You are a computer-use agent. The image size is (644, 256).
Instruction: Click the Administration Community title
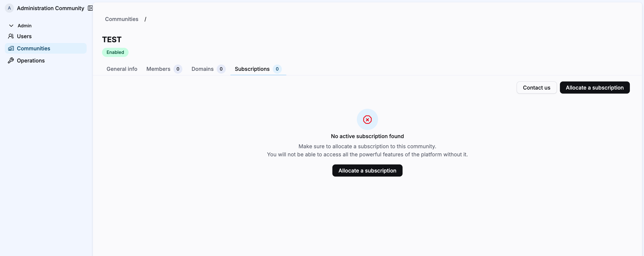(x=51, y=8)
